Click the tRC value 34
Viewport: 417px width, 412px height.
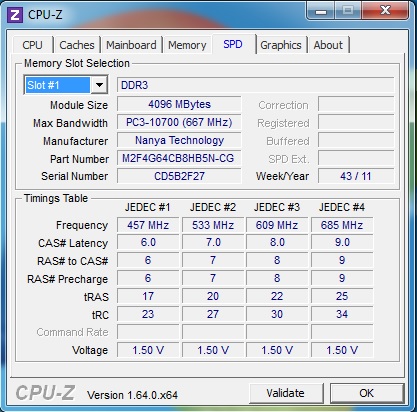(342, 314)
